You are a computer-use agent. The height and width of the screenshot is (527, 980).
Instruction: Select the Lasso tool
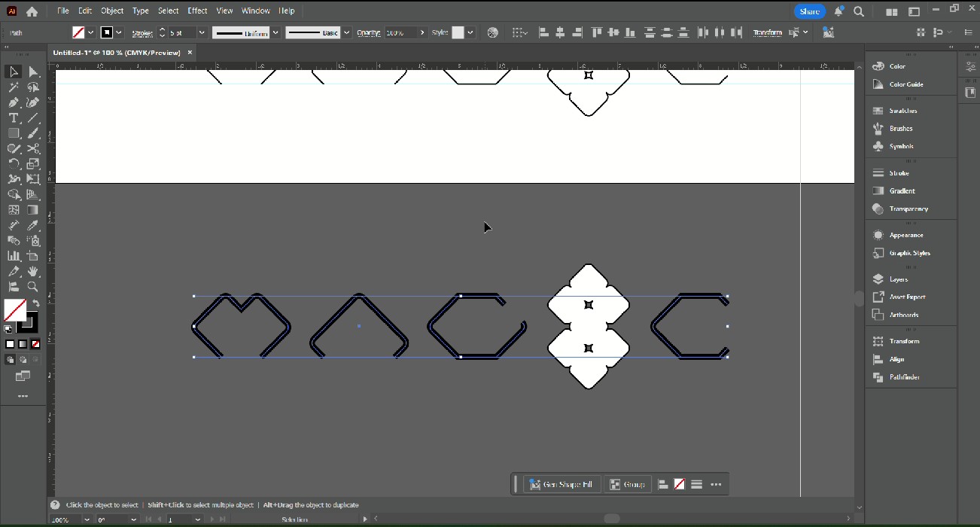tap(33, 87)
